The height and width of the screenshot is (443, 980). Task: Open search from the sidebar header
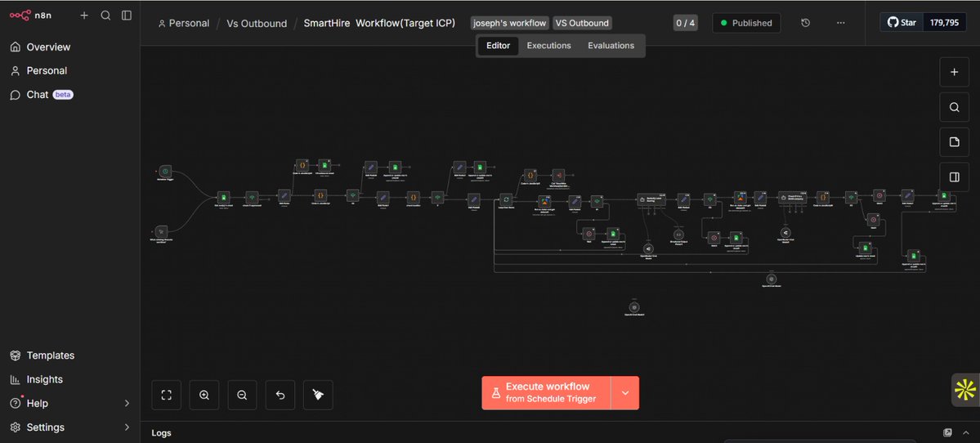[105, 15]
